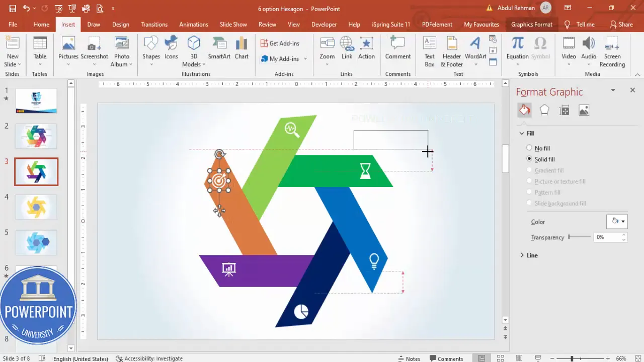Undo the last action
Screen dimensions: 644x362
tap(27, 9)
